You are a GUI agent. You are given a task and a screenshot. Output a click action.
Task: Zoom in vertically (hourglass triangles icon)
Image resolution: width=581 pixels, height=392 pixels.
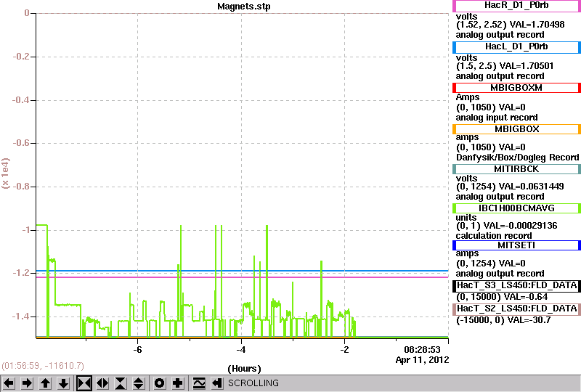pyautogui.click(x=121, y=383)
